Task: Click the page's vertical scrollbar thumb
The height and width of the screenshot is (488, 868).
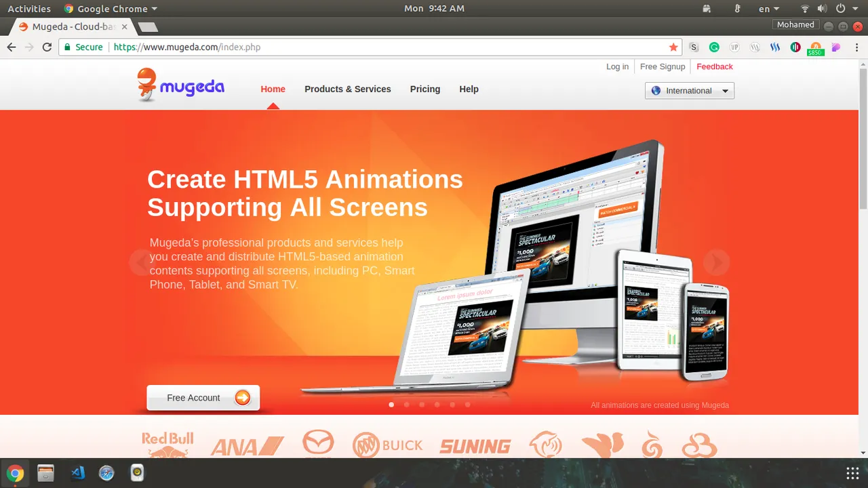Action: click(x=863, y=139)
